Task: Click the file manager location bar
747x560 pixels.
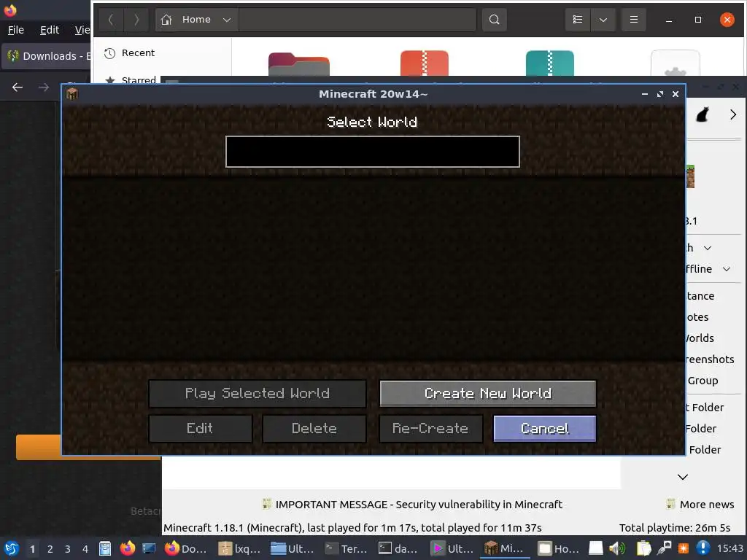Action: point(357,20)
